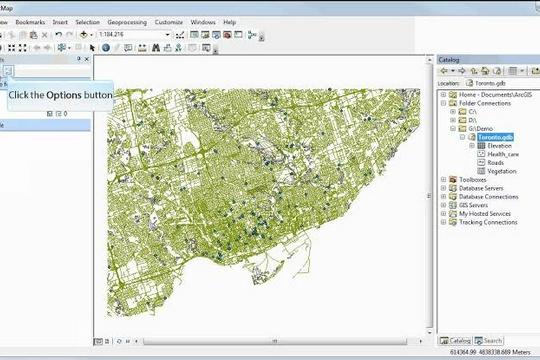Open the Find Route tool
This screenshot has height=360, width=540.
[167, 48]
